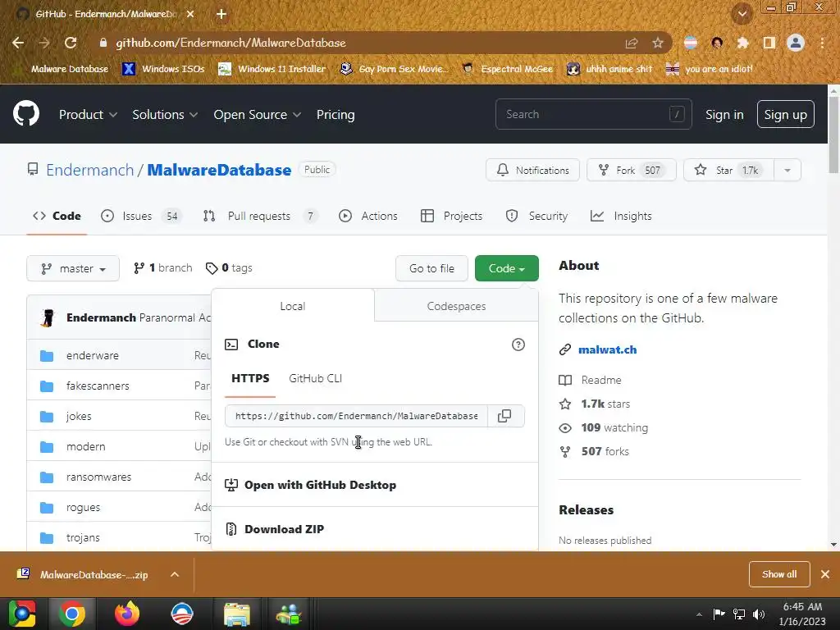Open the tab search chevron in title bar

(742, 14)
